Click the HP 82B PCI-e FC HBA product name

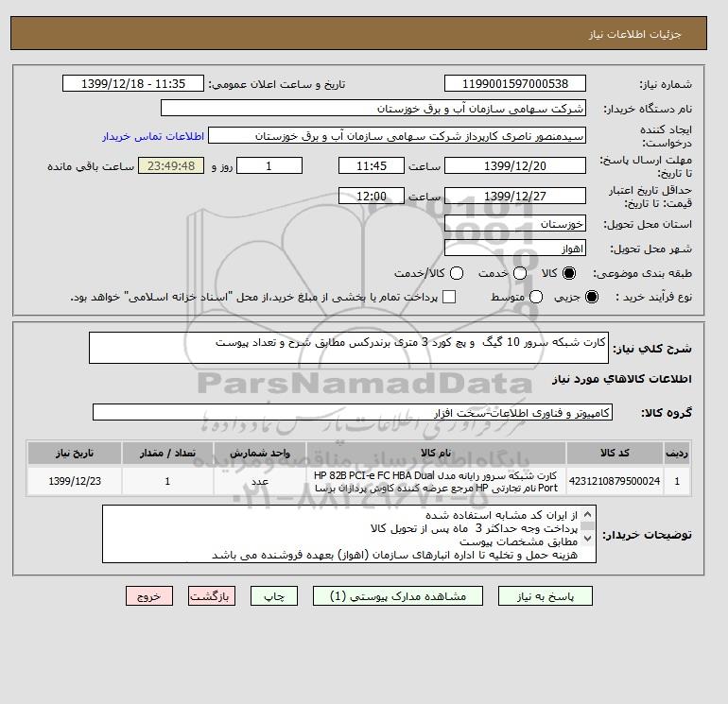pos(436,482)
